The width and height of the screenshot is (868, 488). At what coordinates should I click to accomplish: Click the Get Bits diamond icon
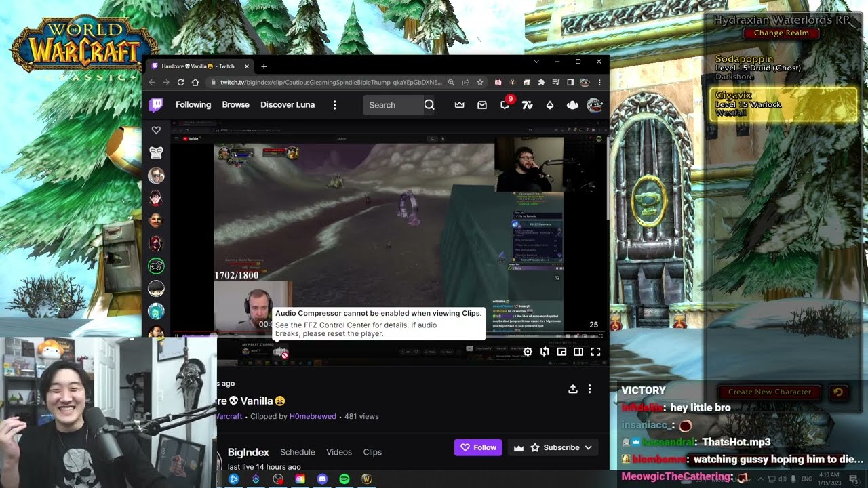[x=550, y=105]
